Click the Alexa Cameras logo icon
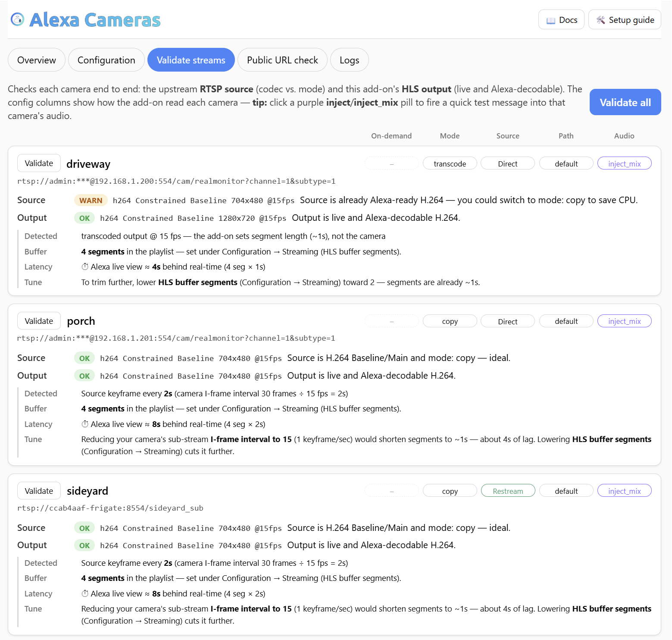 tap(18, 19)
